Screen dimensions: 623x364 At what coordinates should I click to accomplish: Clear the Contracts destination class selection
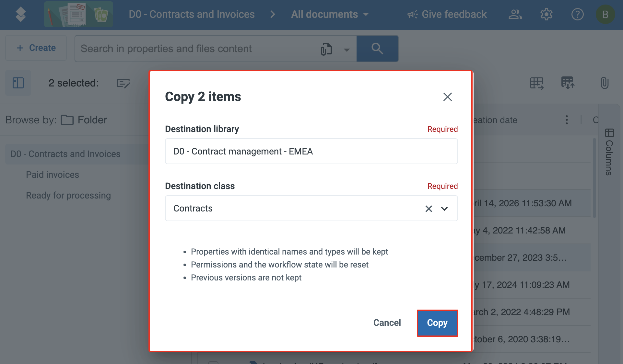click(429, 209)
